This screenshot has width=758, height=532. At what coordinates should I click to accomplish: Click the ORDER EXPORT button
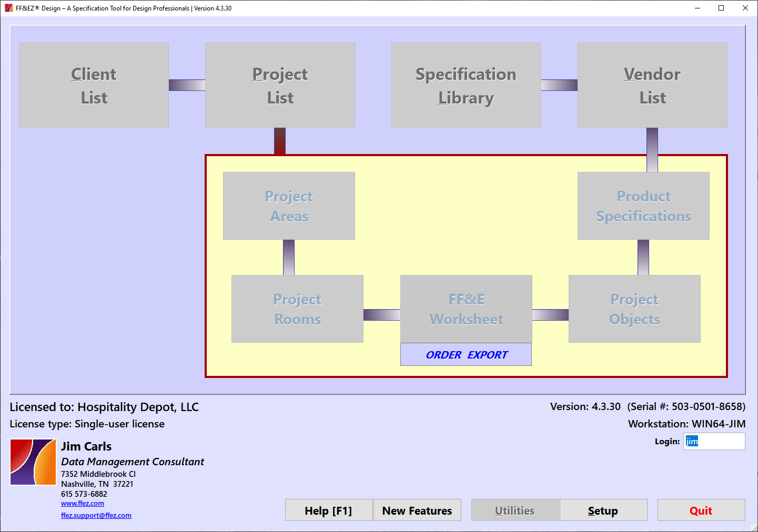466,355
